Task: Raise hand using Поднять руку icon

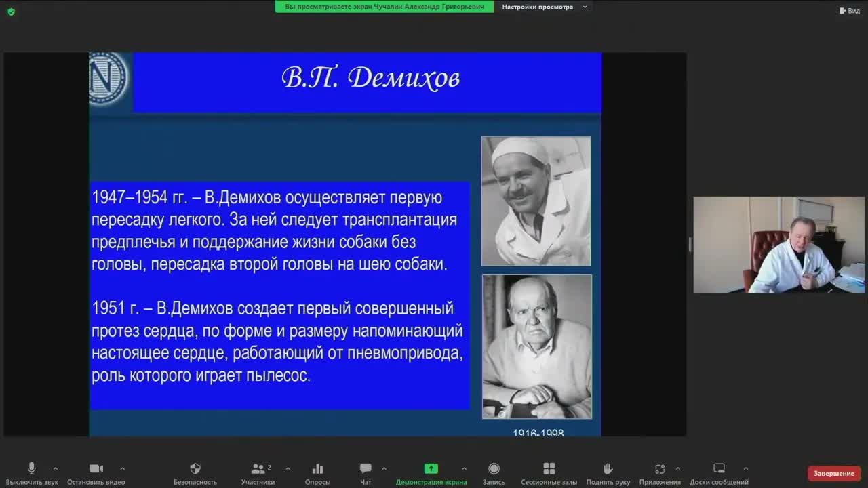Action: tap(608, 468)
